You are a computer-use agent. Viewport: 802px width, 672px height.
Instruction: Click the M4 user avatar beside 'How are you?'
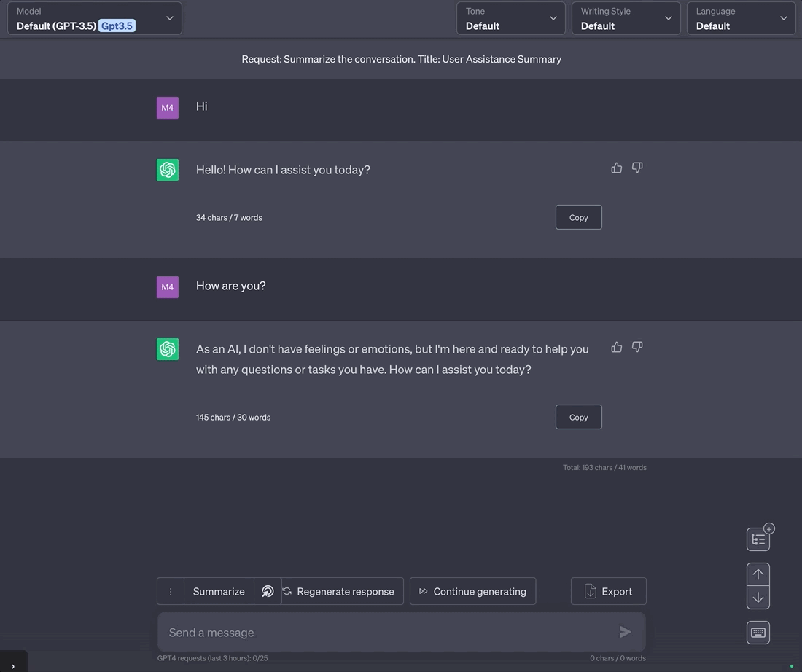point(168,287)
